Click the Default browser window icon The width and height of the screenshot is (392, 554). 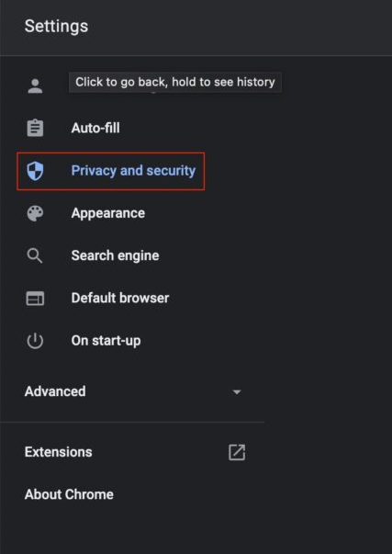pyautogui.click(x=35, y=299)
